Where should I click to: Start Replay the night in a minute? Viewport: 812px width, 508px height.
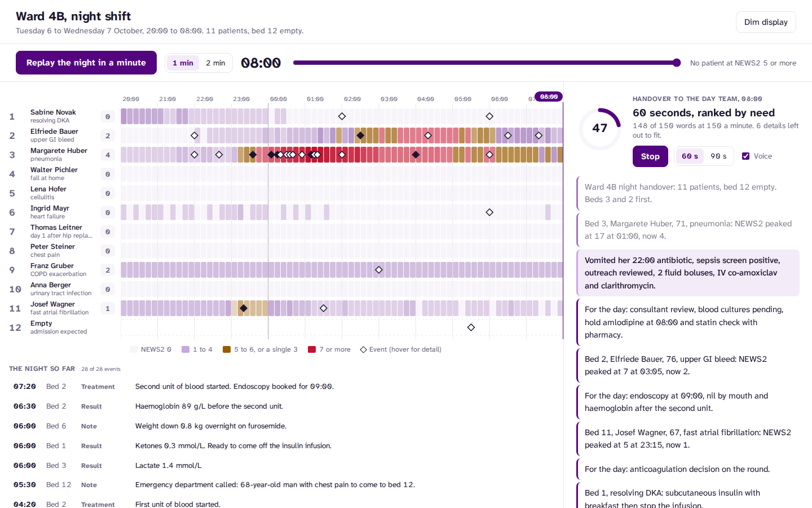point(86,63)
